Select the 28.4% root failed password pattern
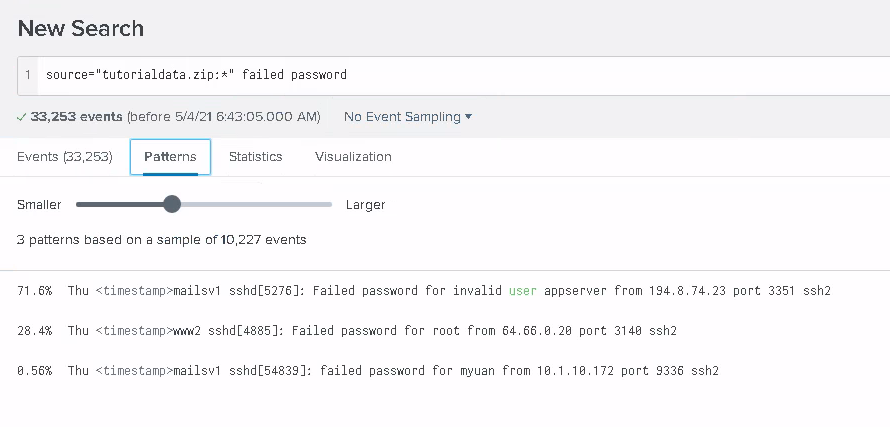 click(x=347, y=330)
